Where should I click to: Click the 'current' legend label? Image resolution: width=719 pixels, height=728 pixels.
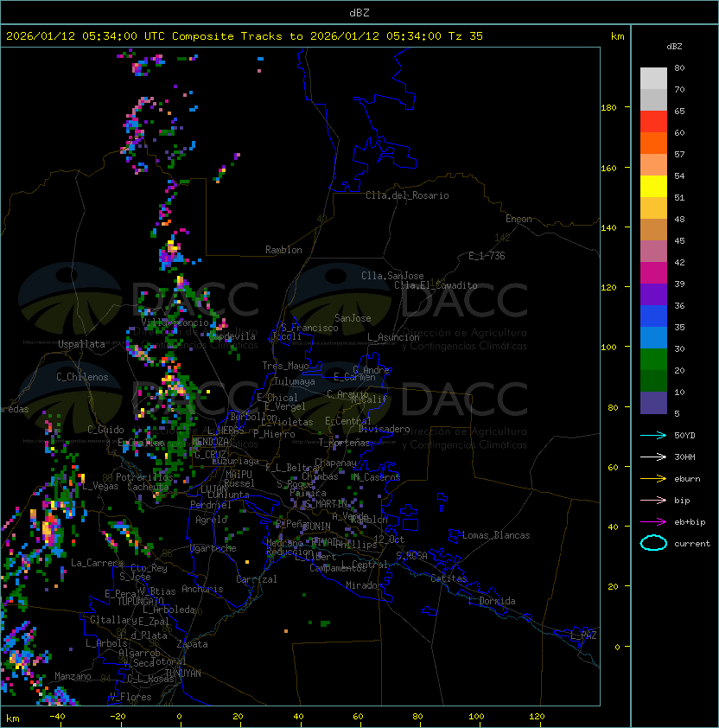coord(692,544)
